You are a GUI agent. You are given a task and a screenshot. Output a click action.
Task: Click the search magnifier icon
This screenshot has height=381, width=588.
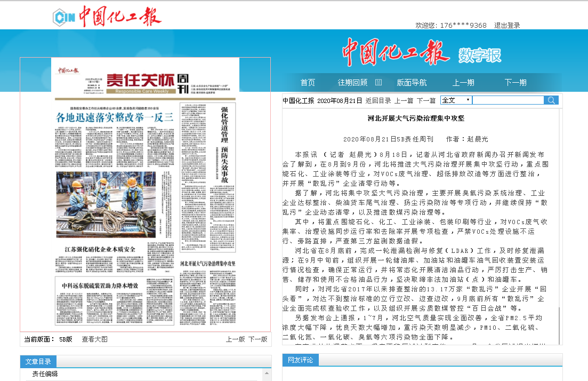pos(551,100)
